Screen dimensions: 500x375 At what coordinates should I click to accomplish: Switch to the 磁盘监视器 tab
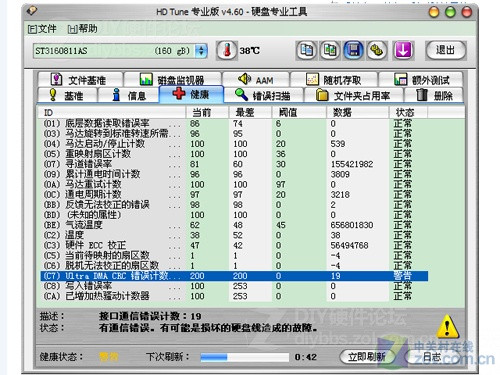tap(172, 80)
